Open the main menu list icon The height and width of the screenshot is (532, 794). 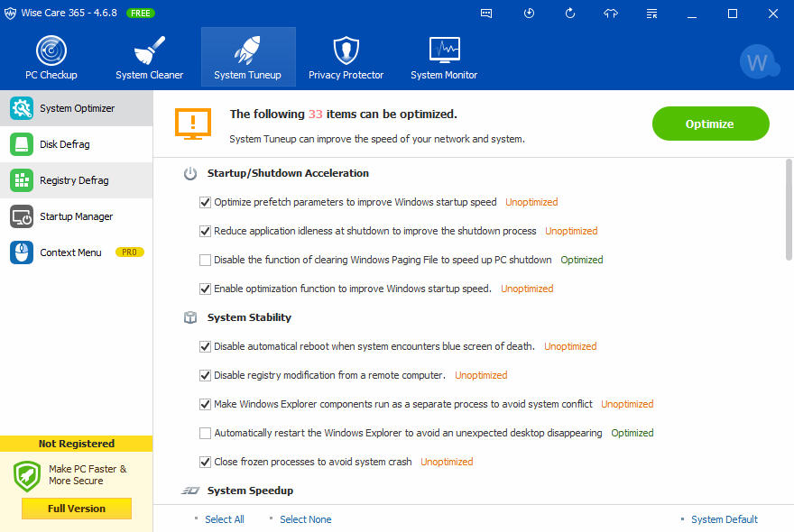(651, 14)
